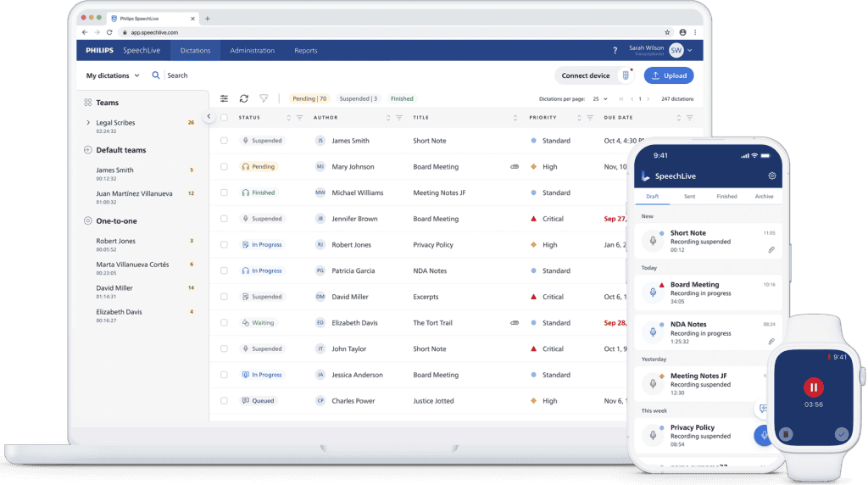Click the Connect device button
This screenshot has height=485, width=868.
(x=594, y=75)
